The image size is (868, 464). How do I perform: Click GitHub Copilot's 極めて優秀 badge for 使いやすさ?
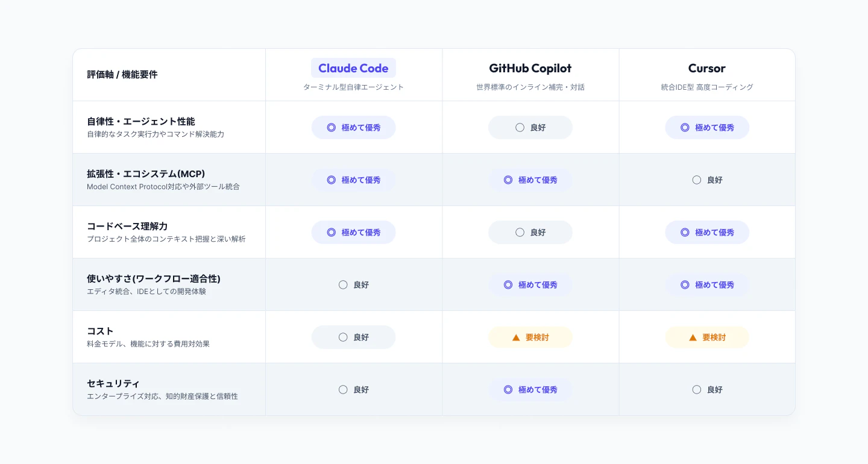pyautogui.click(x=530, y=285)
